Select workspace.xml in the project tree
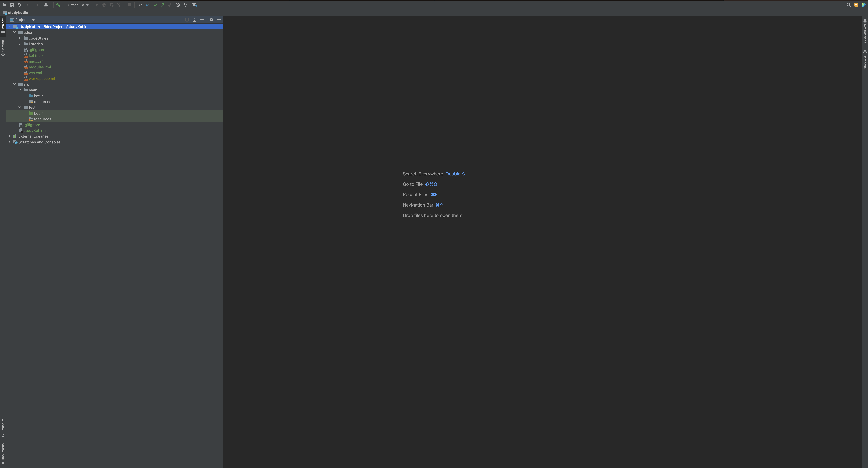Viewport: 868px width, 468px height. click(42, 78)
